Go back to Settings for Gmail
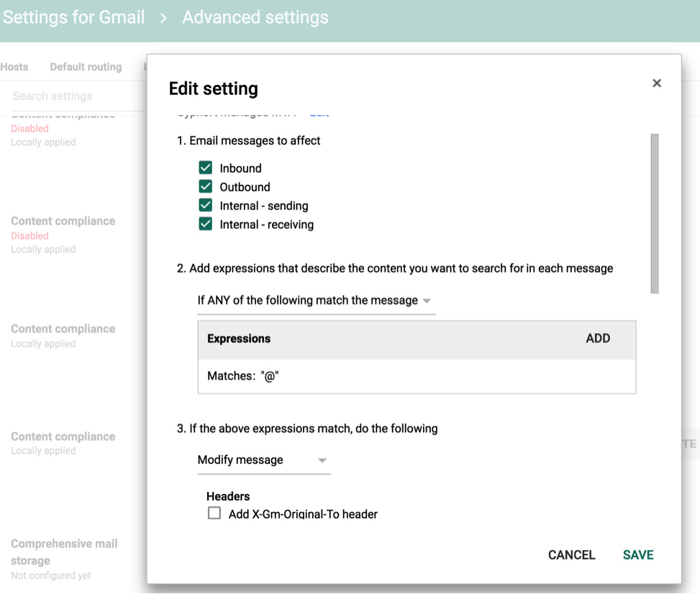Viewport: 700px width, 594px height. click(x=73, y=17)
